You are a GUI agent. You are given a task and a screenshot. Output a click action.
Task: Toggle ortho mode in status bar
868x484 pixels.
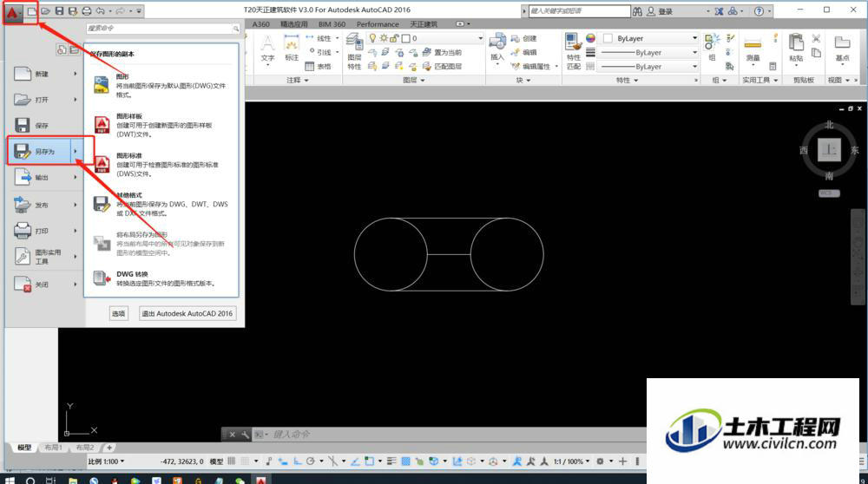tap(297, 461)
